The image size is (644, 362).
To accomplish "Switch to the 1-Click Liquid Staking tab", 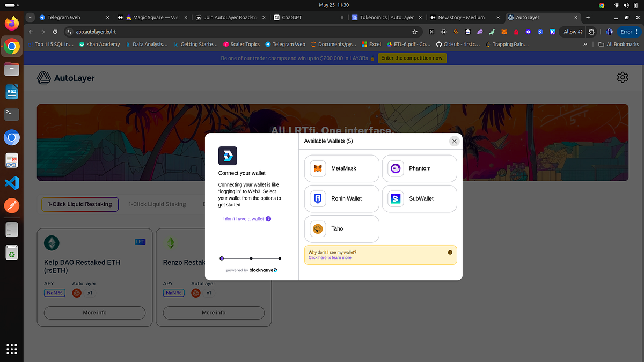I will (157, 204).
